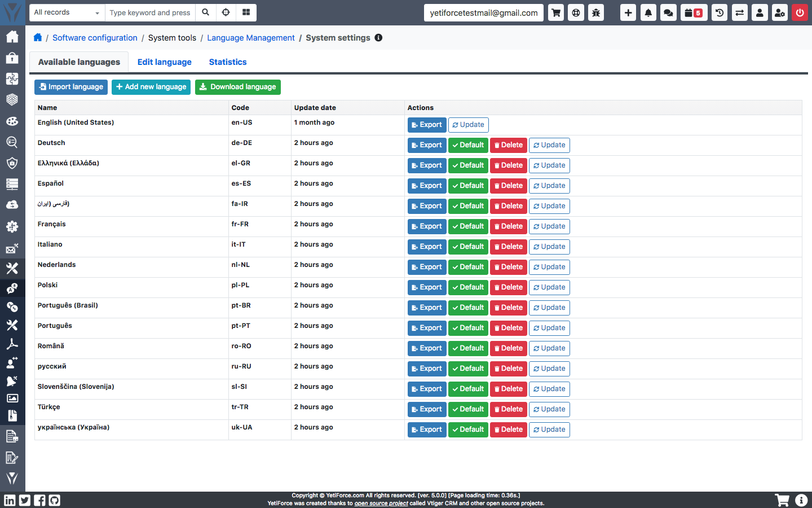Open the LinkedIn icon in footer

pos(10,500)
